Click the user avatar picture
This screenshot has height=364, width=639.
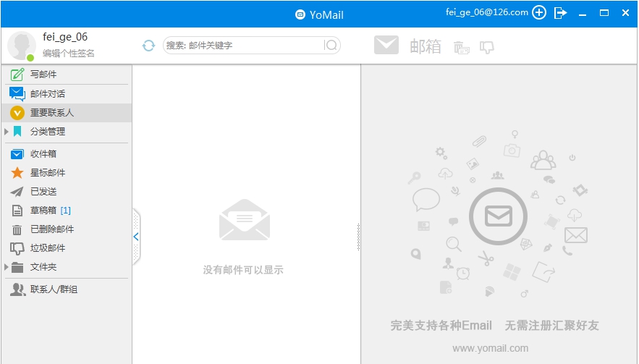[21, 46]
